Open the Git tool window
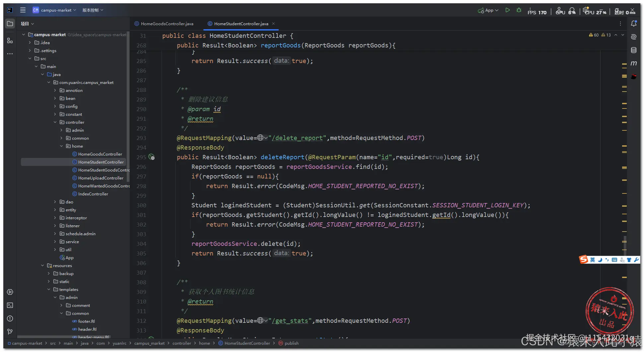The height and width of the screenshot is (352, 644). (10, 331)
